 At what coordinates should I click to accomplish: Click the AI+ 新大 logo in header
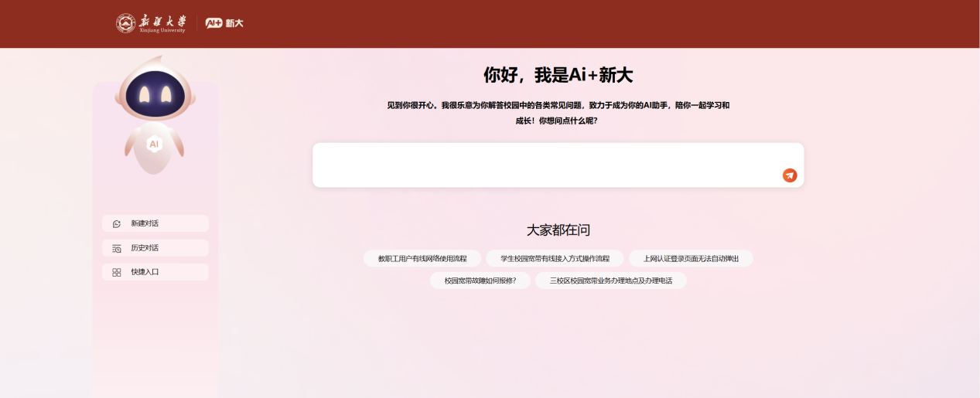pos(224,23)
